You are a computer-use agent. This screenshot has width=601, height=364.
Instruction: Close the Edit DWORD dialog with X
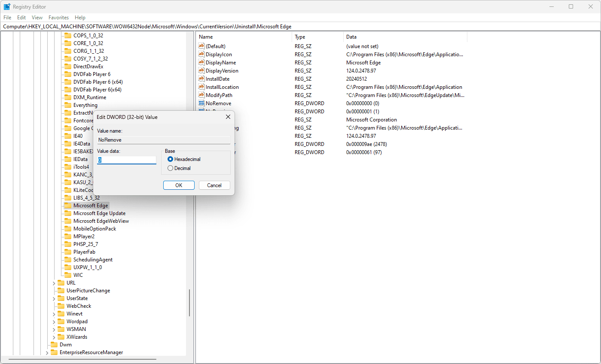[x=228, y=117]
